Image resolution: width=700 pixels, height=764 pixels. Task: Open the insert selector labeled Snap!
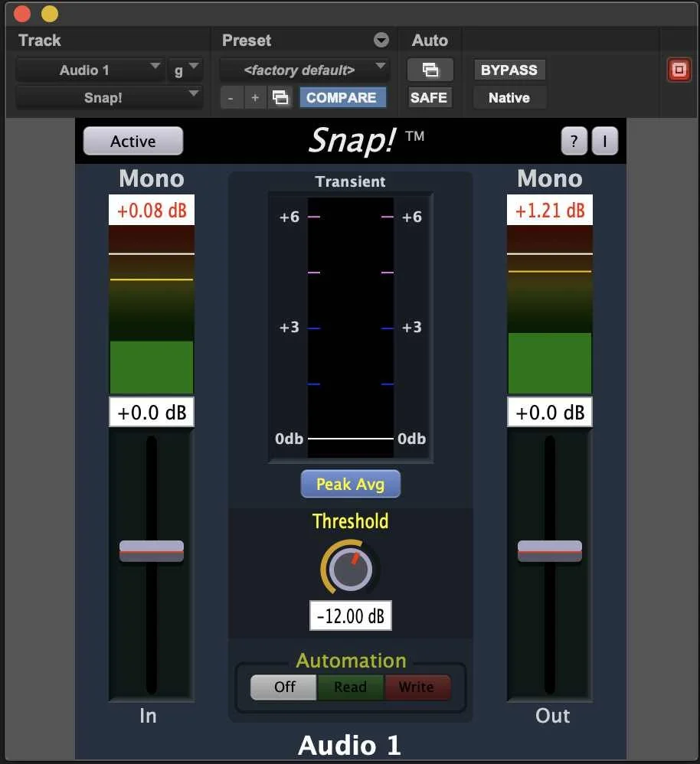(109, 97)
